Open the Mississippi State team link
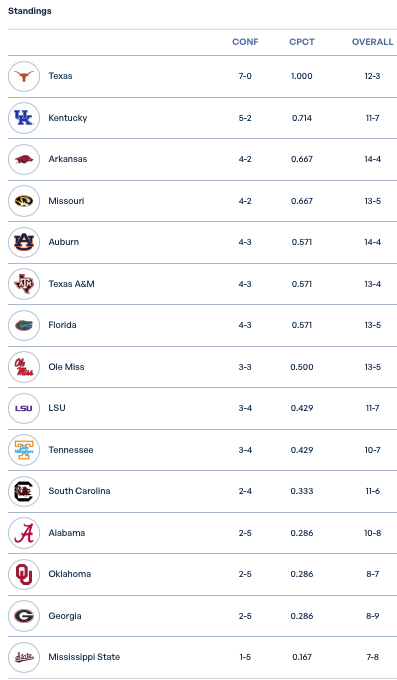397x680 pixels. click(x=84, y=657)
